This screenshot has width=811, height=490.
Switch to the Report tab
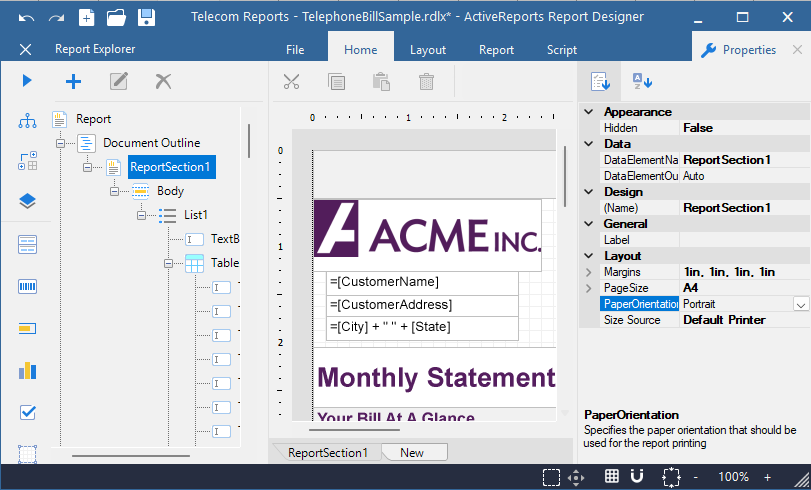pos(496,50)
